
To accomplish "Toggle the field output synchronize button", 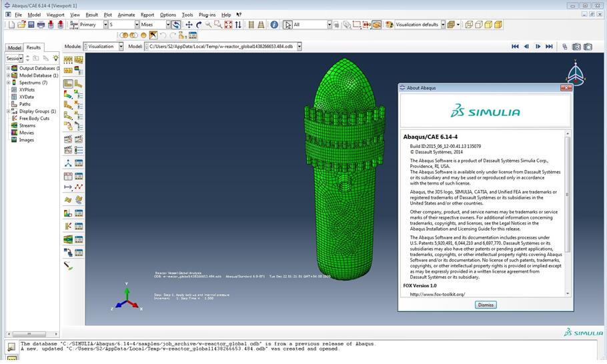I will pos(176,25).
